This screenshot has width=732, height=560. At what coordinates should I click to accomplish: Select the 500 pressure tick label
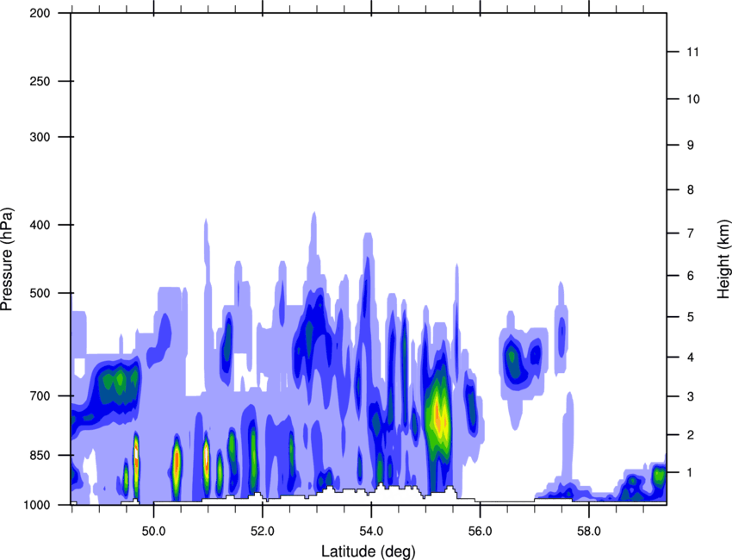(40, 293)
